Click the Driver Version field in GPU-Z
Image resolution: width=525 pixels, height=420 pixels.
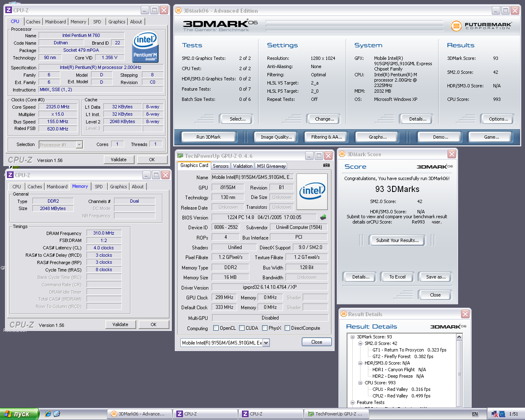point(269,287)
